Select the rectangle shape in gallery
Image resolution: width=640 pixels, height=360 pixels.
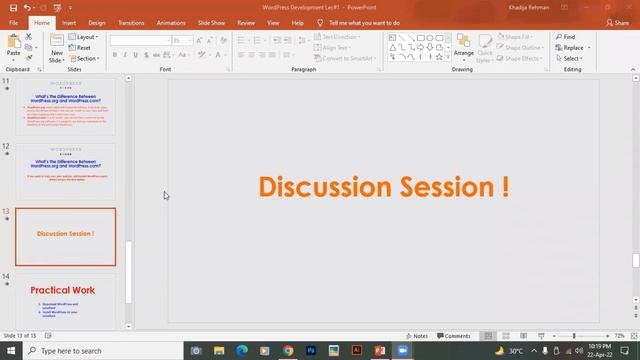click(420, 38)
